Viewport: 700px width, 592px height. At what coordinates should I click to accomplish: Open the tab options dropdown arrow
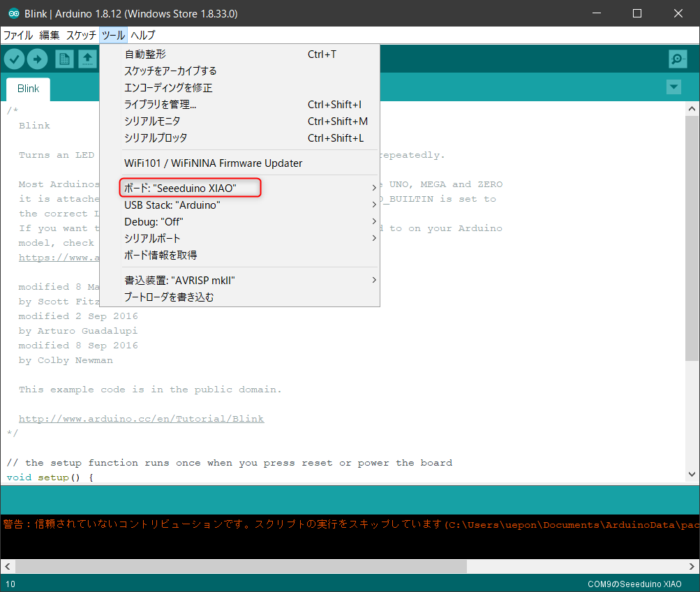pos(673,87)
